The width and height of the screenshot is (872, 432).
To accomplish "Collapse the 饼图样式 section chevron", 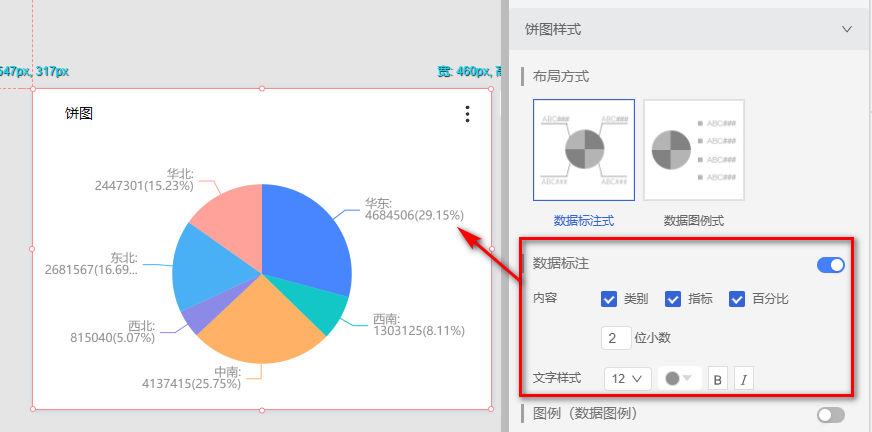I will click(847, 30).
